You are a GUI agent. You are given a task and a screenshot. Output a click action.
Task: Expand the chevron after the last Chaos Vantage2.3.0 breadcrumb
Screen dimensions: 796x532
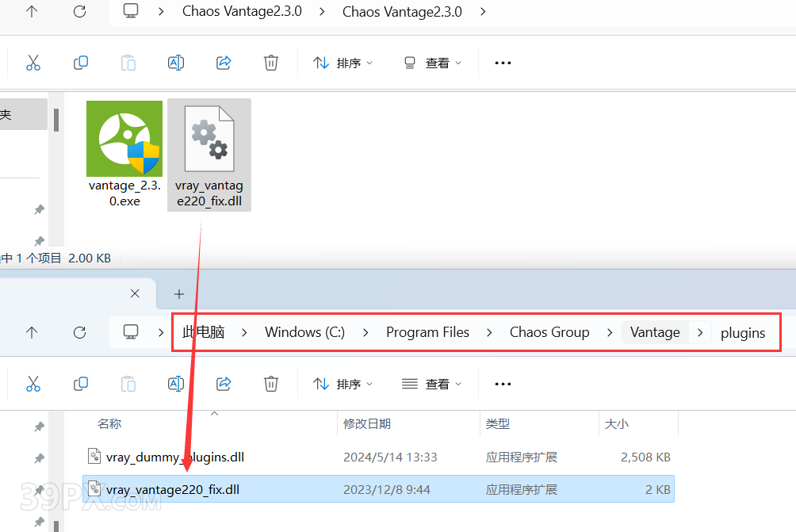click(x=483, y=11)
